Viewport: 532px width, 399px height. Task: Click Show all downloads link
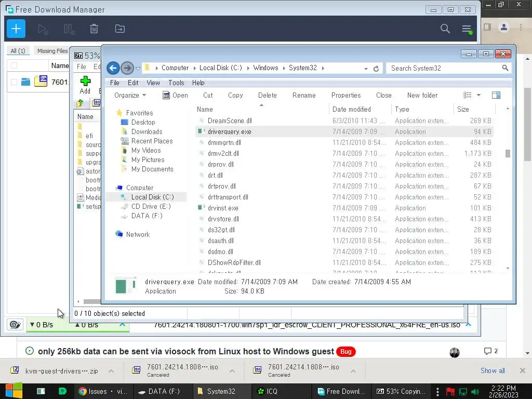pos(493,370)
